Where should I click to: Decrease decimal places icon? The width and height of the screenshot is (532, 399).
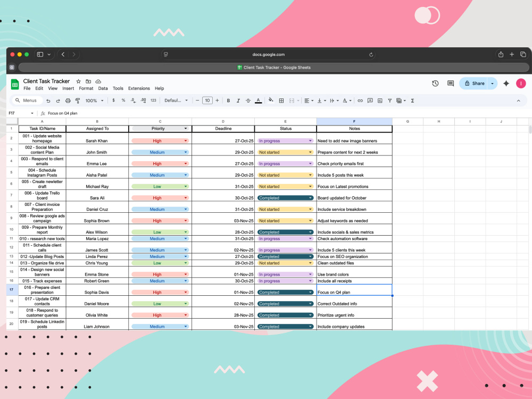click(x=134, y=101)
